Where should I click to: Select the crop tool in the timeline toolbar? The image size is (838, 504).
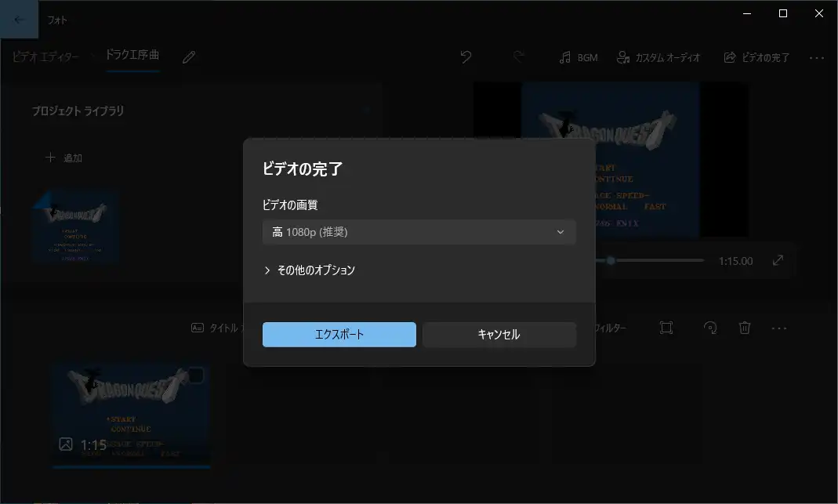[x=666, y=328]
